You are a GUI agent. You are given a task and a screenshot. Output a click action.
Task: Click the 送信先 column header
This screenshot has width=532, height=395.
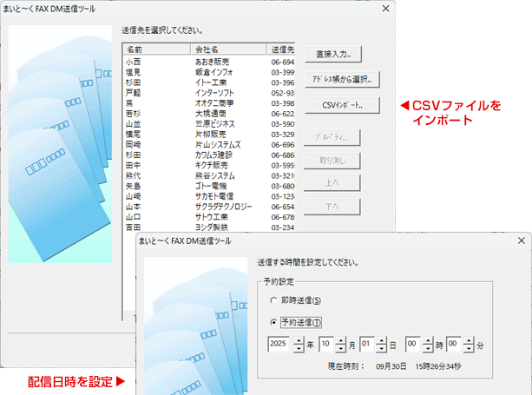[x=282, y=49]
